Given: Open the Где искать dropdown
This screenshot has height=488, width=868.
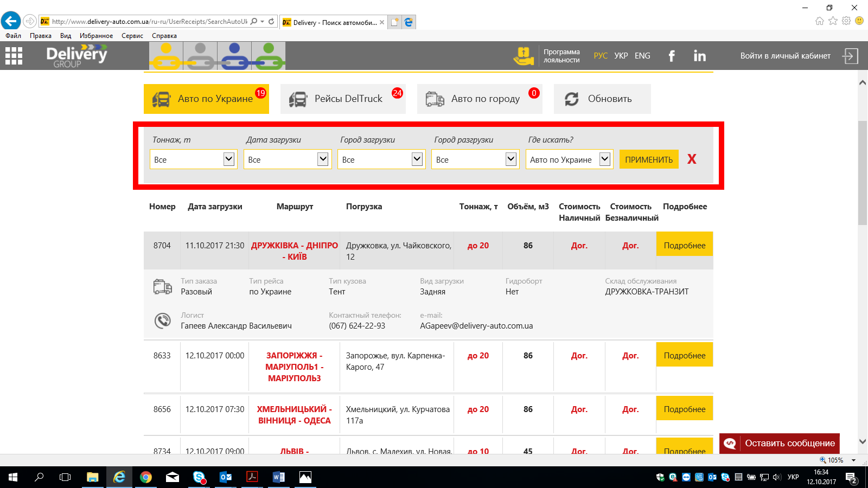Looking at the screenshot, I should (x=569, y=159).
